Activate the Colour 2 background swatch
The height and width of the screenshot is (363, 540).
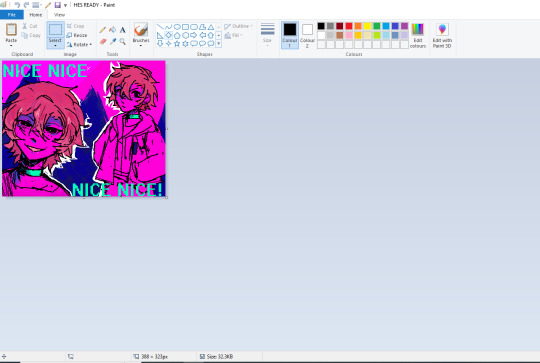pos(307,35)
